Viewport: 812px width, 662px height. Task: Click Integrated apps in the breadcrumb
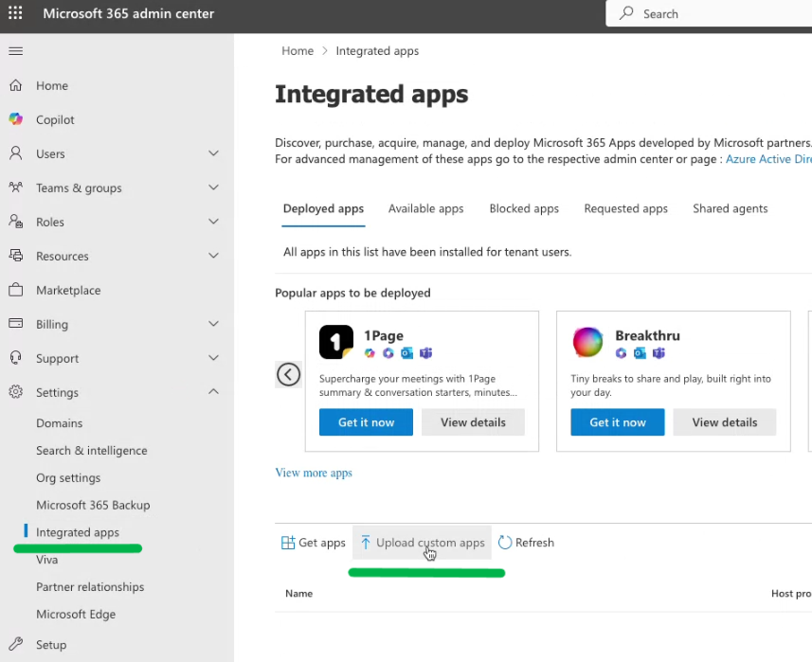377,51
